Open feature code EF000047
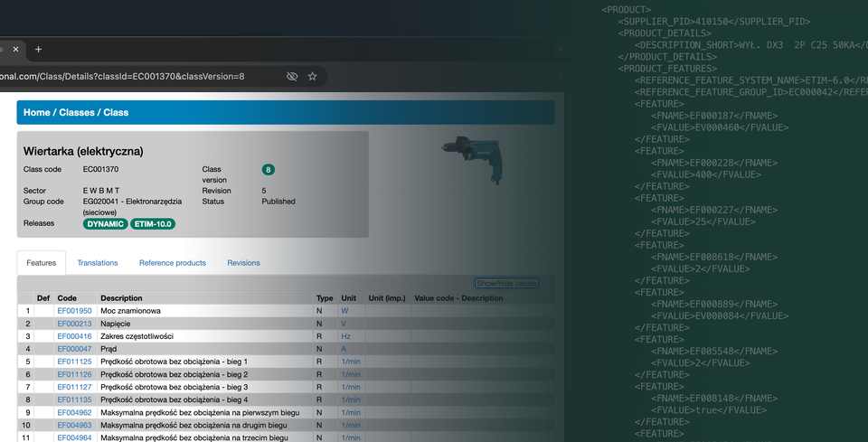 click(75, 349)
